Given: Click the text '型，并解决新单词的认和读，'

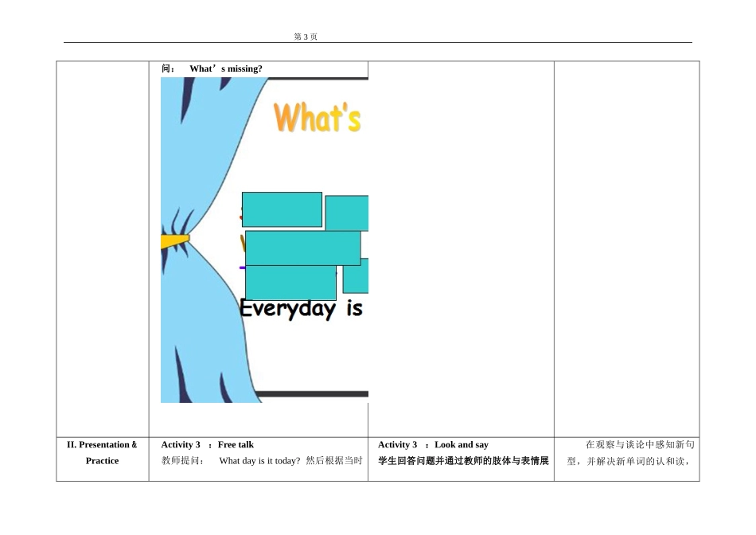Looking at the screenshot, I should [x=628, y=461].
